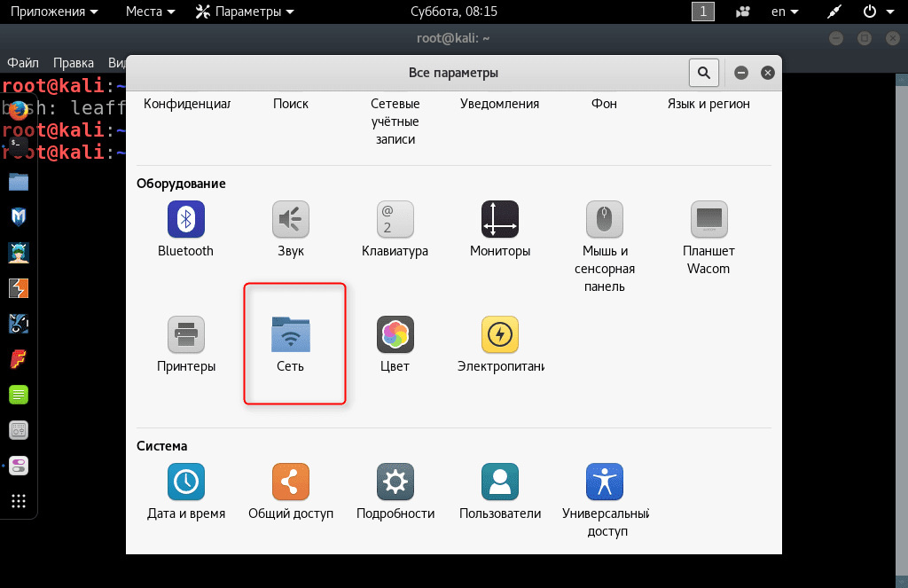Open Bluetooth settings
Image resolution: width=908 pixels, height=588 pixels.
[x=186, y=229]
